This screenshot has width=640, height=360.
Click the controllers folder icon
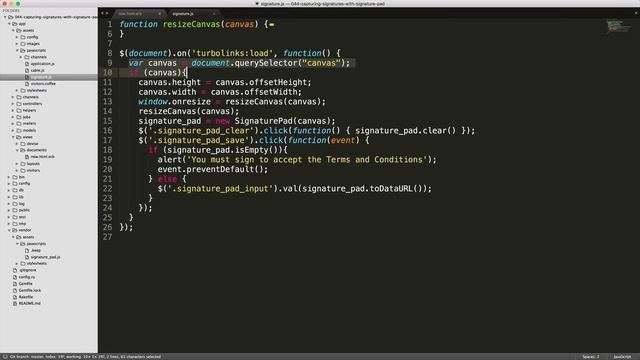[x=19, y=104]
